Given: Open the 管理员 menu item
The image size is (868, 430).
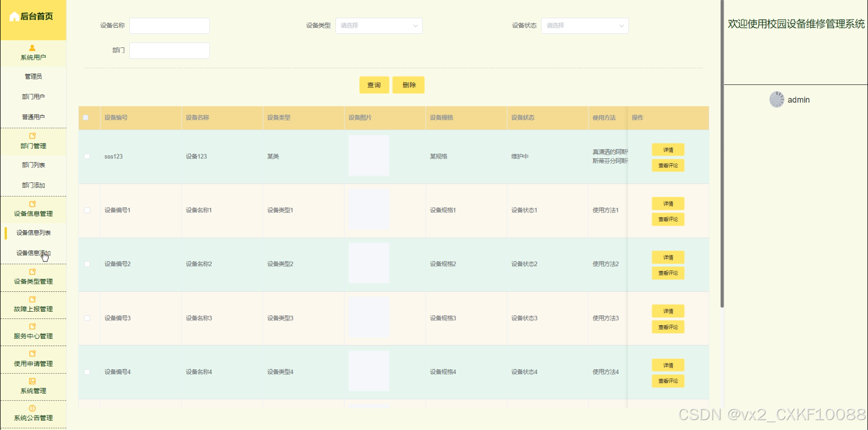Looking at the screenshot, I should (x=33, y=77).
